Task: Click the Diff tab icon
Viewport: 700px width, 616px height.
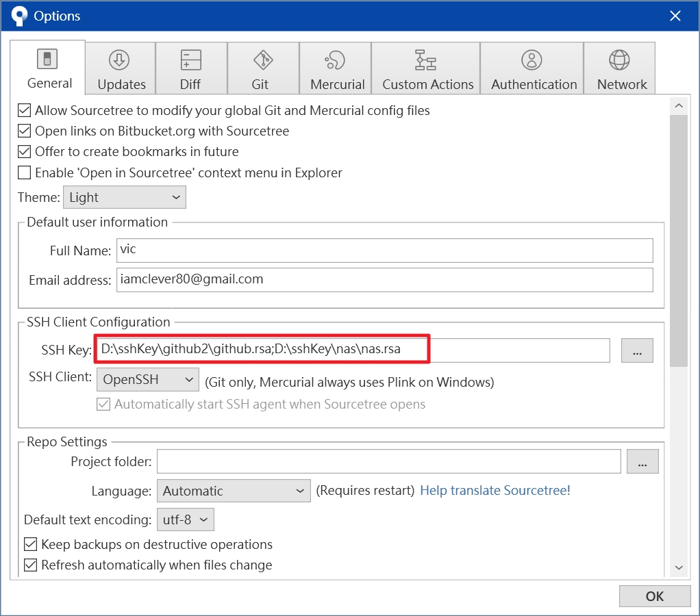Action: [191, 60]
